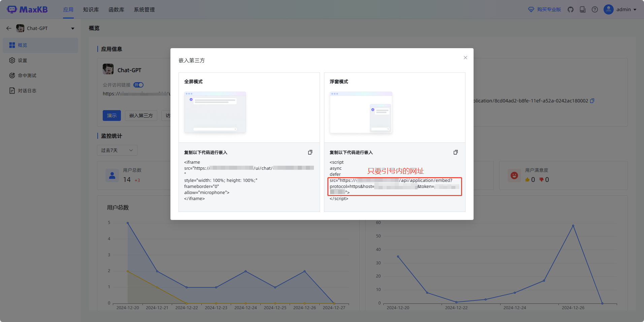This screenshot has height=322, width=644.
Task: Click the help question mark icon
Action: tap(595, 9)
